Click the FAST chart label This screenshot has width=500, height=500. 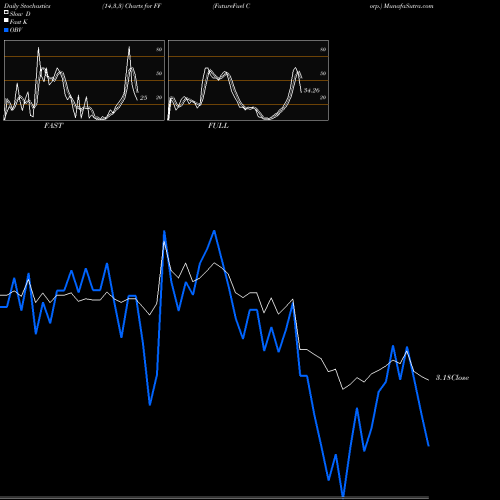[x=54, y=126]
